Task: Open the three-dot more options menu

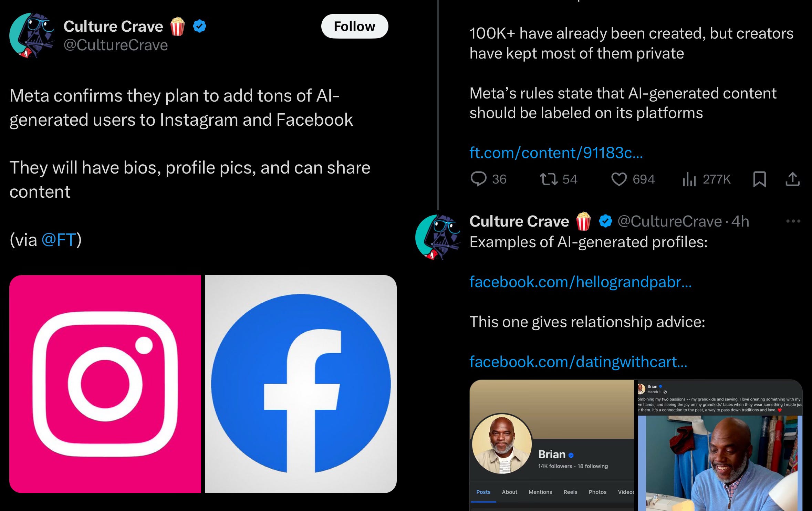Action: click(x=793, y=221)
